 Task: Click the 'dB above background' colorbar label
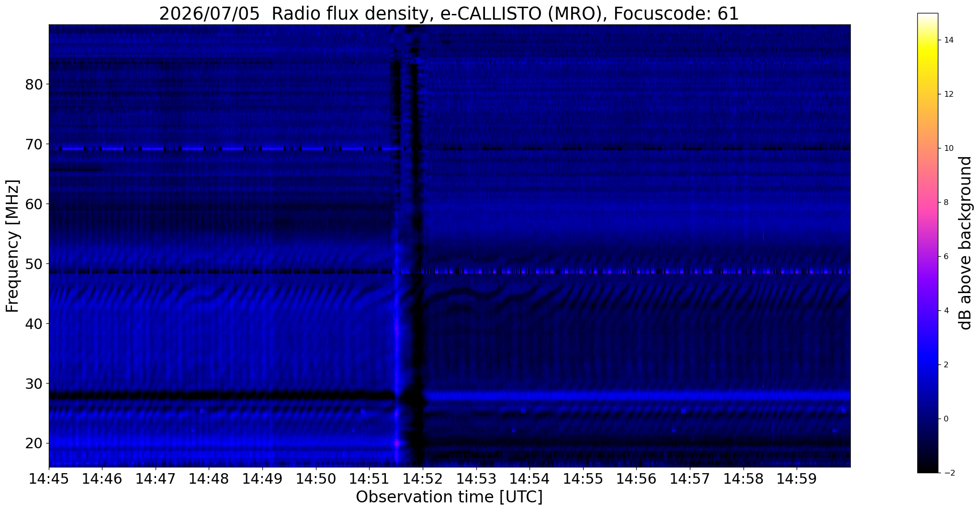click(x=966, y=243)
